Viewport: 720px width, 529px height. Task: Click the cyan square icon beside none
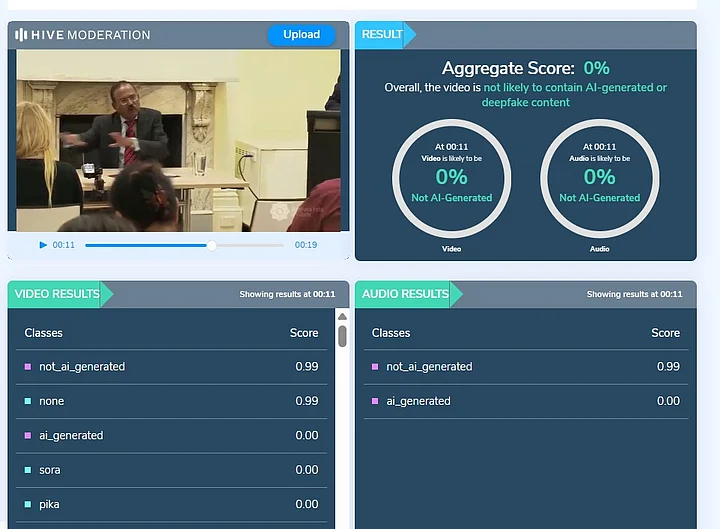(x=28, y=401)
